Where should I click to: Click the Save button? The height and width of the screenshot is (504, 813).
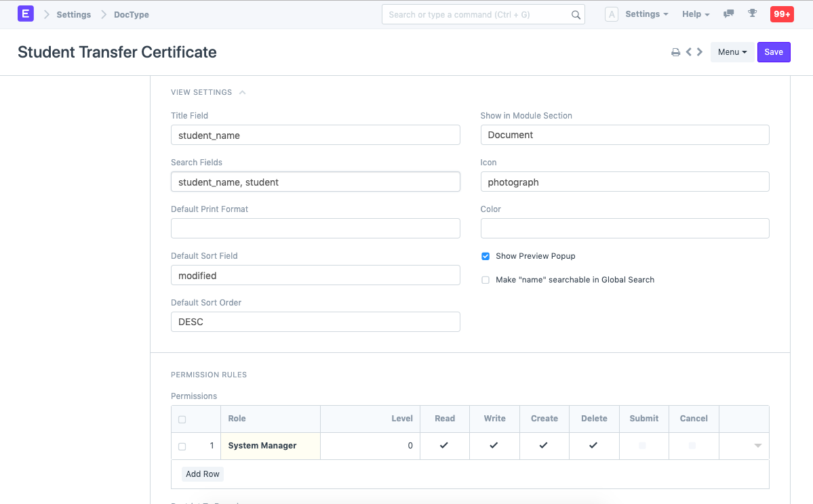click(x=773, y=52)
